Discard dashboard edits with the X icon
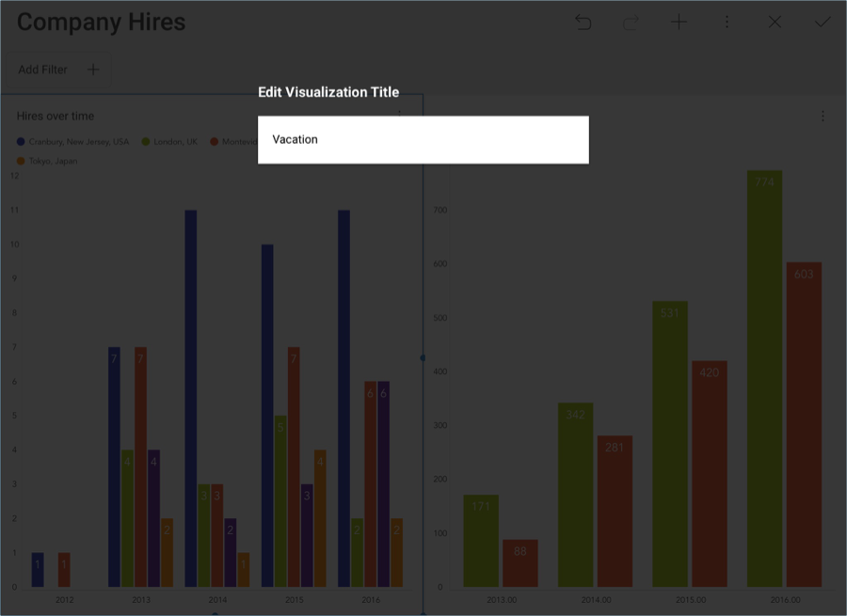The image size is (847, 616). pyautogui.click(x=775, y=23)
